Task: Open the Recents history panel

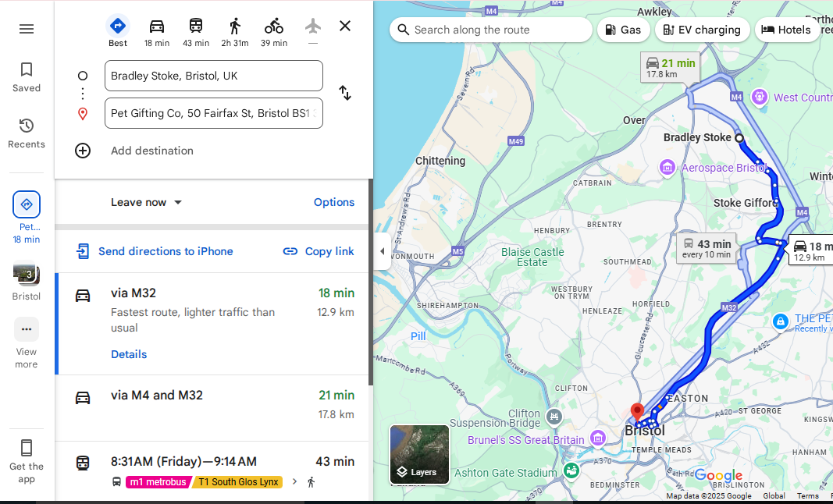Action: 27,134
